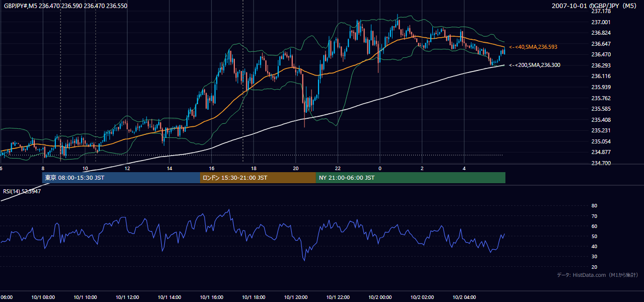Click price axis value 234.877
The width and height of the screenshot is (644, 302).
[x=601, y=152]
